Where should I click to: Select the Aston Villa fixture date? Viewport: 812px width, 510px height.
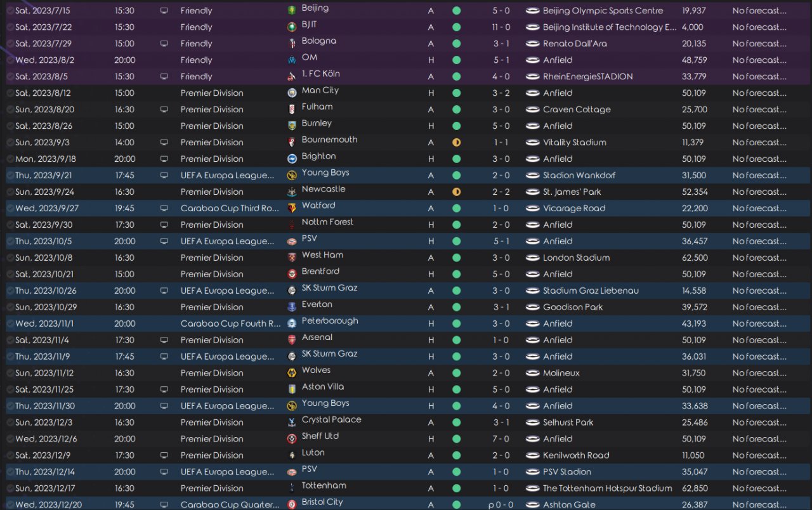click(x=43, y=389)
